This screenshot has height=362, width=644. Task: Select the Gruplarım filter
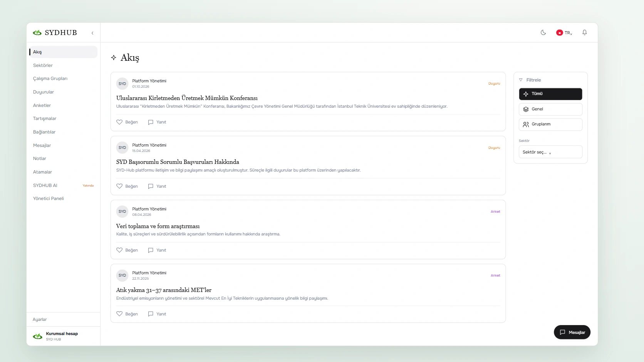pyautogui.click(x=550, y=124)
